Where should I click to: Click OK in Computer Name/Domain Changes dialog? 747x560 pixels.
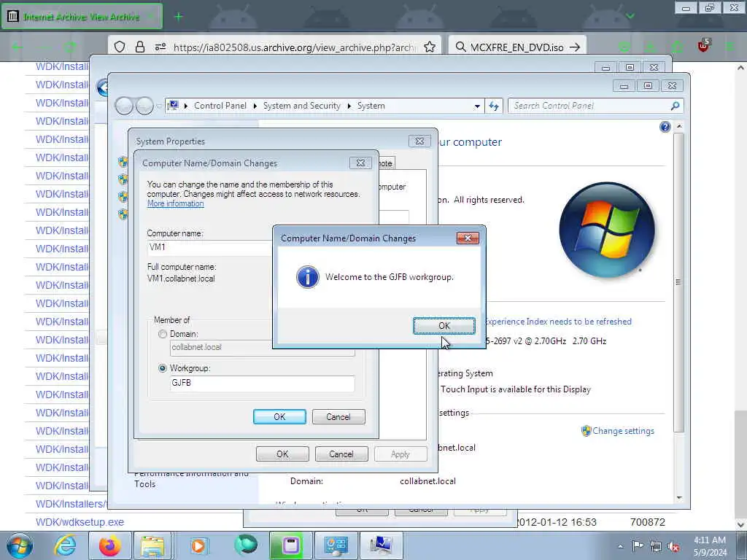click(279, 416)
